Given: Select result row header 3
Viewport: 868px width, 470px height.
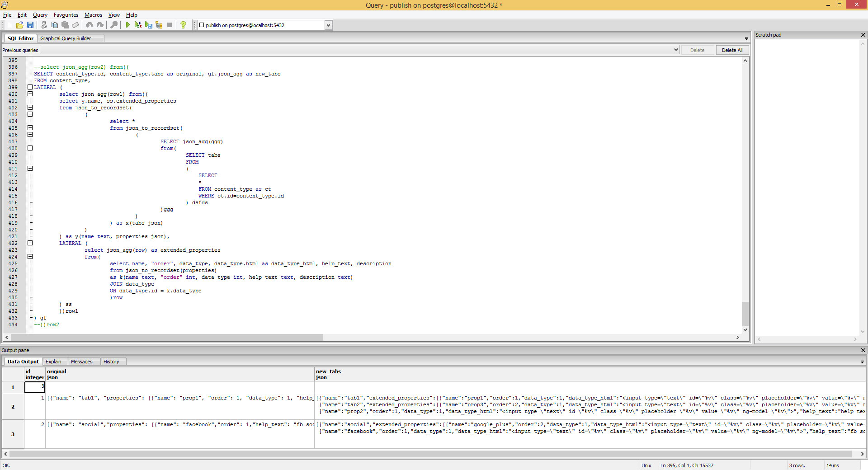Looking at the screenshot, I should coord(13,434).
